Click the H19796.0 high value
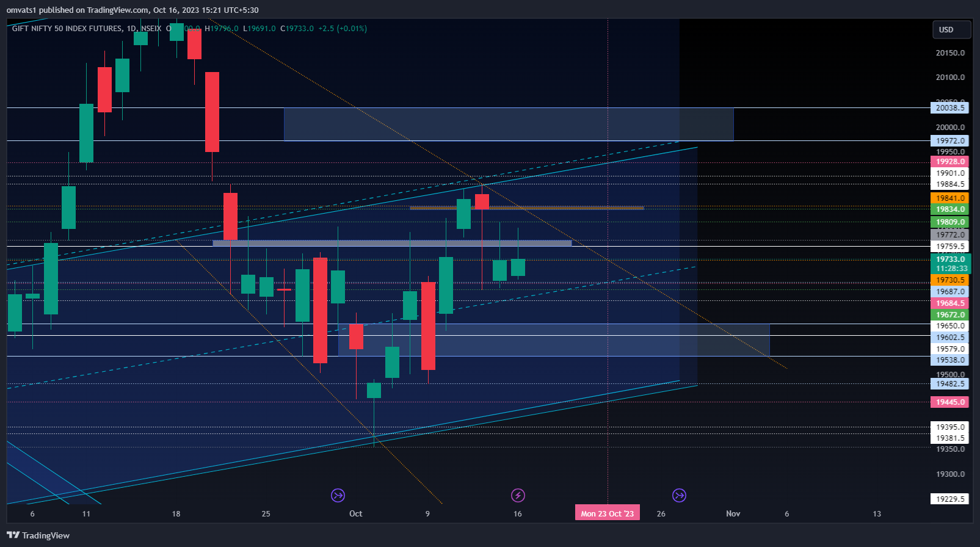The image size is (980, 547). click(x=222, y=28)
